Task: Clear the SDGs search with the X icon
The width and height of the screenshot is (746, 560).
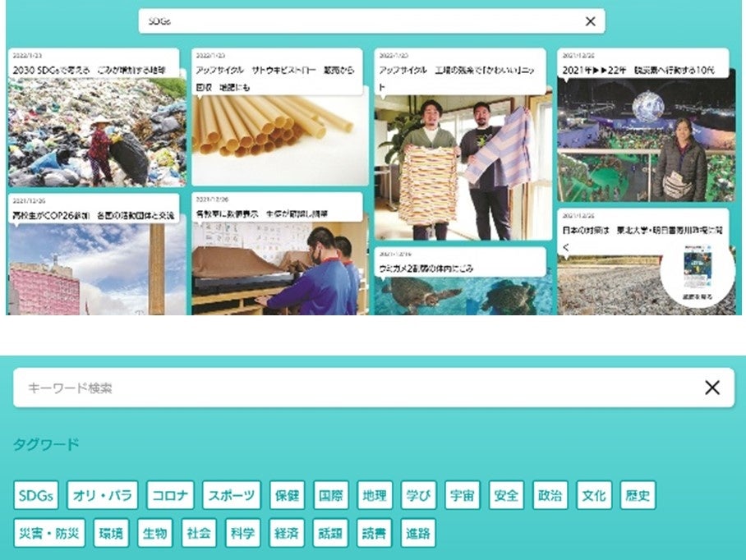Action: click(590, 21)
